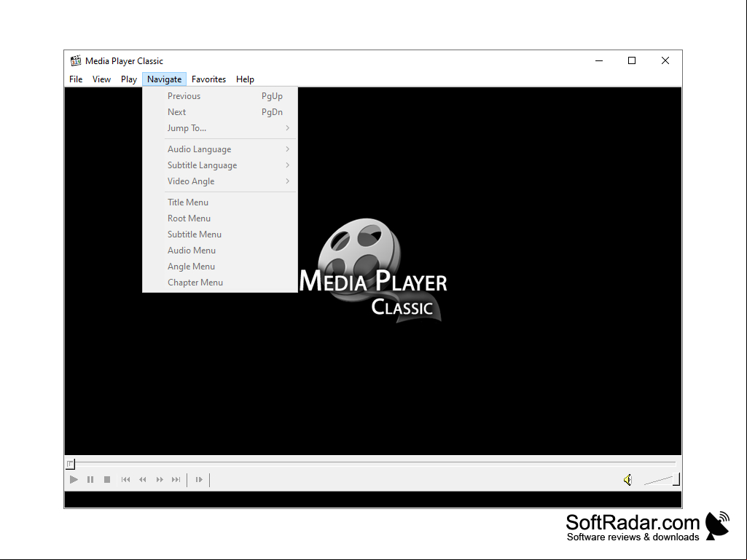The image size is (747, 560).
Task: Expand the Jump To... submenu
Action: click(x=220, y=128)
